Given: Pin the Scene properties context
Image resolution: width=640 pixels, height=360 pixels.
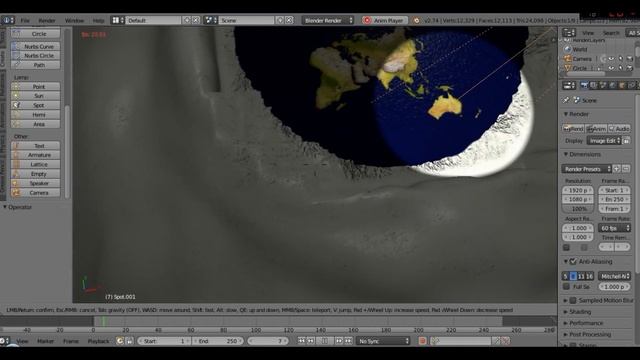Looking at the screenshot, I should pos(566,100).
